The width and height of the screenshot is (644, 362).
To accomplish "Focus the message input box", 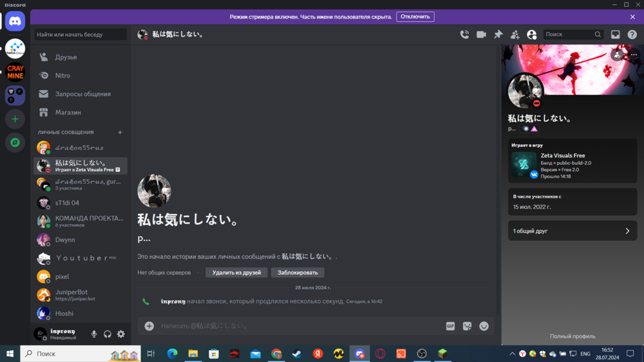I will 300,326.
